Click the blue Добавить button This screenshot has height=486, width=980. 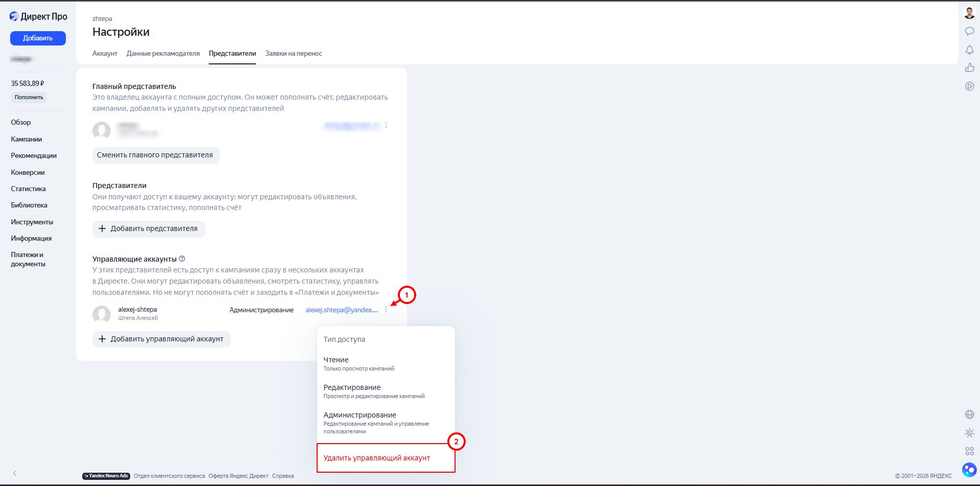tap(38, 38)
